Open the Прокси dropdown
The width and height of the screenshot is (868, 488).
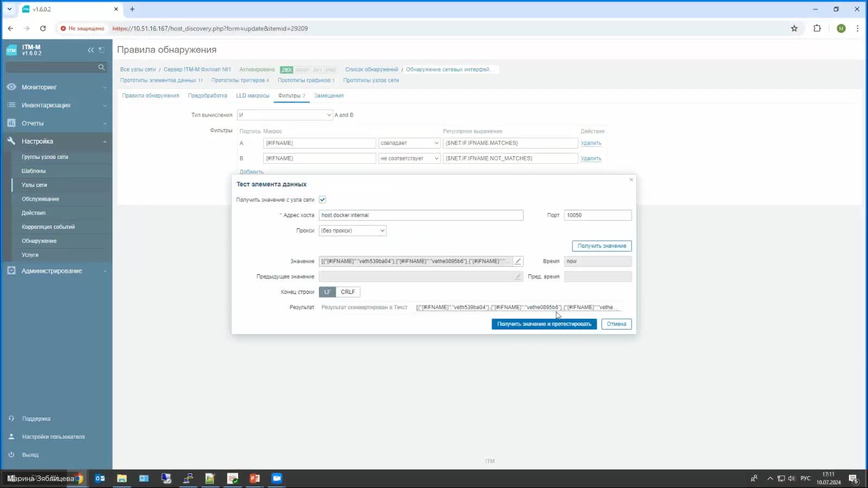(x=353, y=230)
